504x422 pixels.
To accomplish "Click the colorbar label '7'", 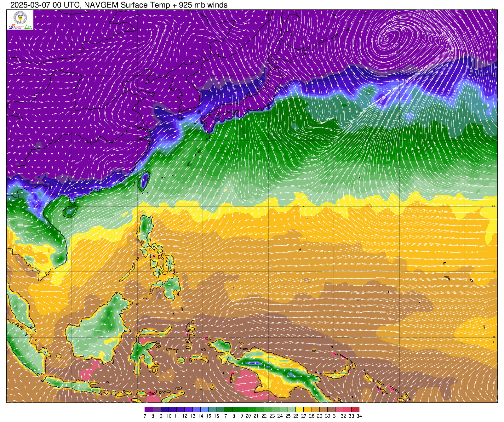I will 145,416.
